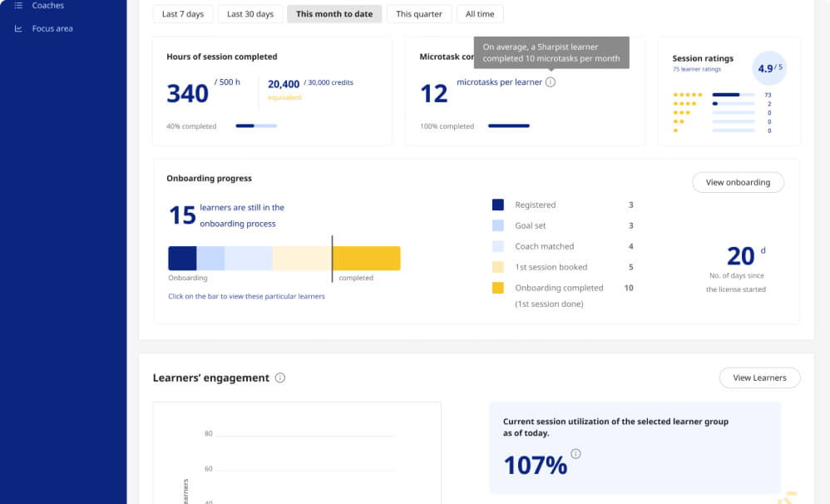This screenshot has height=504, width=830.
Task: Open Coaches in the sidebar menu
Action: pos(48,6)
